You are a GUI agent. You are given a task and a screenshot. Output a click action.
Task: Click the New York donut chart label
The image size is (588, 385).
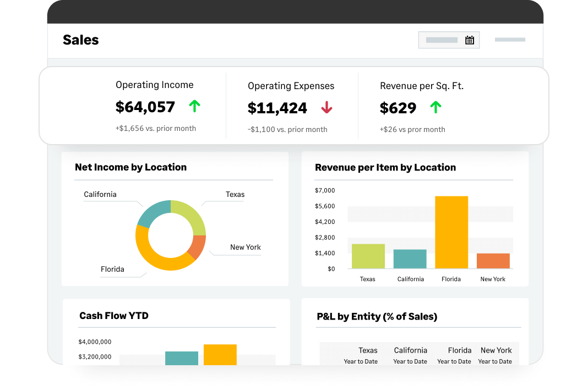pyautogui.click(x=245, y=248)
